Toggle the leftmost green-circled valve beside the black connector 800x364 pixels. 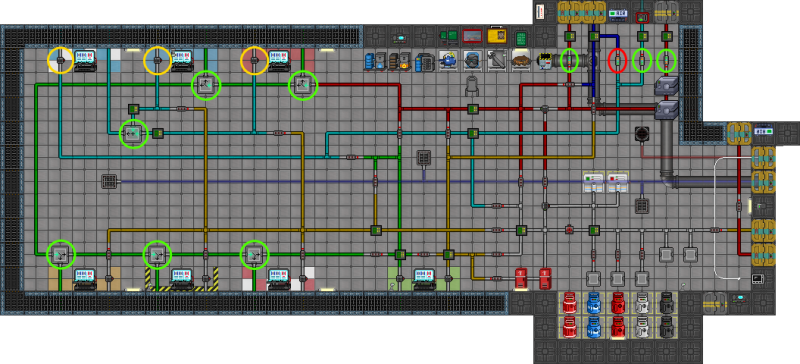coord(569,61)
